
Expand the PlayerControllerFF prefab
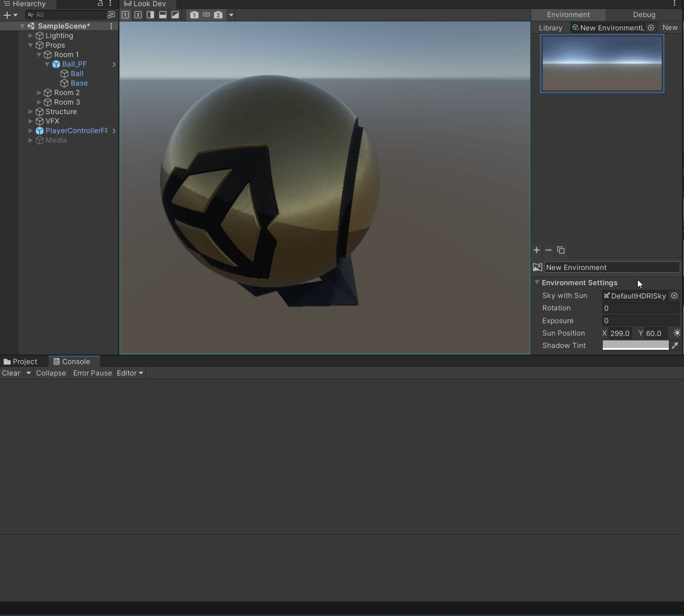30,131
